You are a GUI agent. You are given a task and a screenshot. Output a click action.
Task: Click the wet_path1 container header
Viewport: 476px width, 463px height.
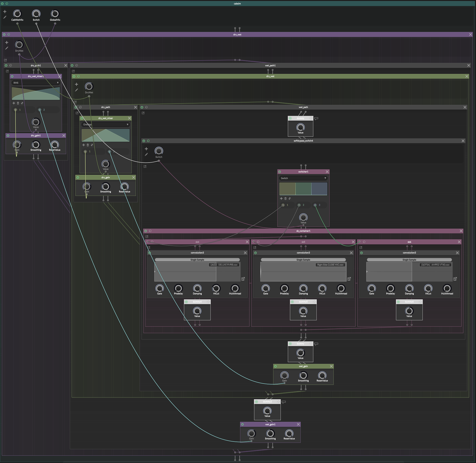pos(270,66)
